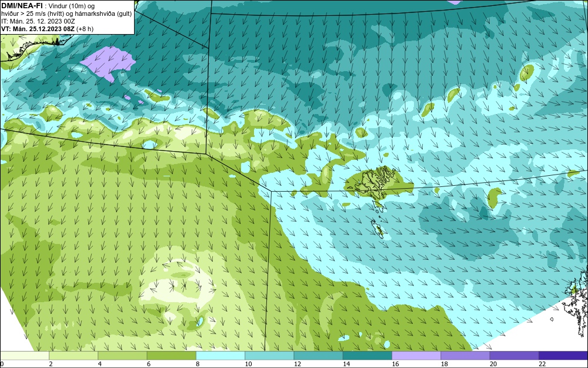Click the legend scale label 0
The width and height of the screenshot is (588, 368).
tap(2, 364)
